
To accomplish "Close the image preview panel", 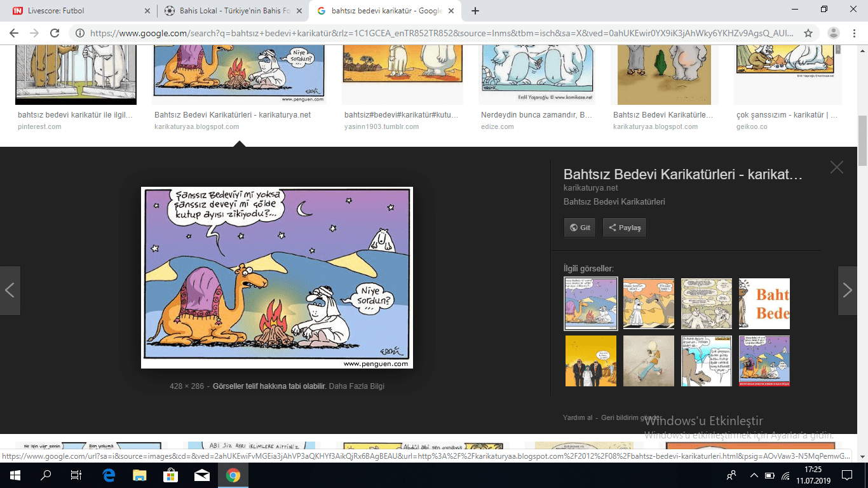I will click(837, 167).
